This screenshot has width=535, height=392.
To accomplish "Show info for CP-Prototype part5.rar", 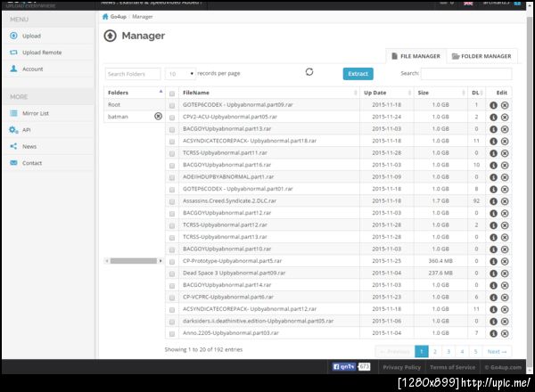I will [x=493, y=261].
